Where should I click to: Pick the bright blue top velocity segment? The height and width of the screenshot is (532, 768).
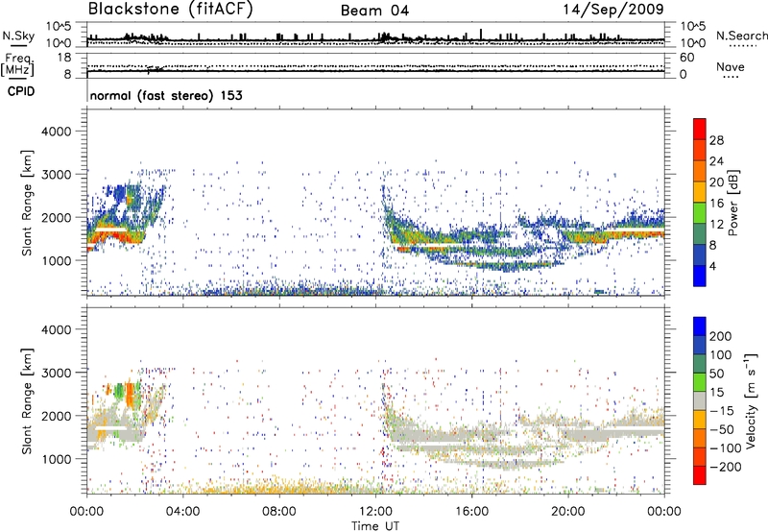[x=700, y=326]
